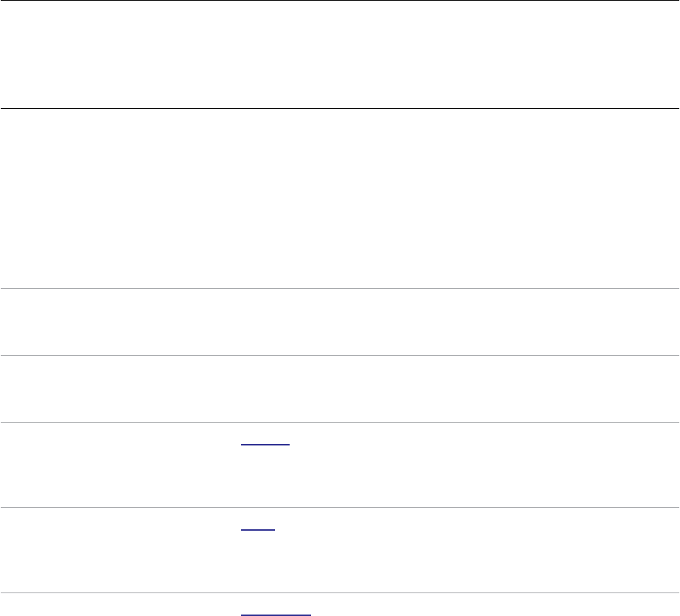Open the link with the shortest blue underline
Screen dimensions: 680x616
(x=257, y=529)
